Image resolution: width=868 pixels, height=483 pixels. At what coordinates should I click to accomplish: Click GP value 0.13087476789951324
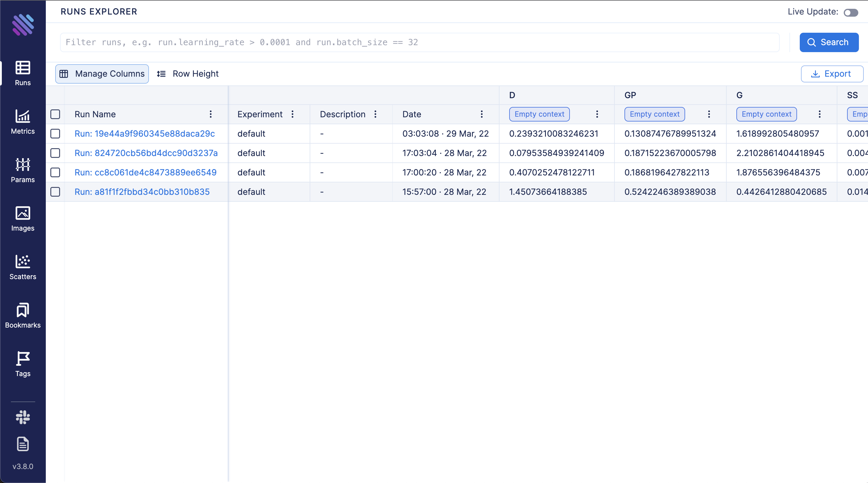tap(670, 134)
